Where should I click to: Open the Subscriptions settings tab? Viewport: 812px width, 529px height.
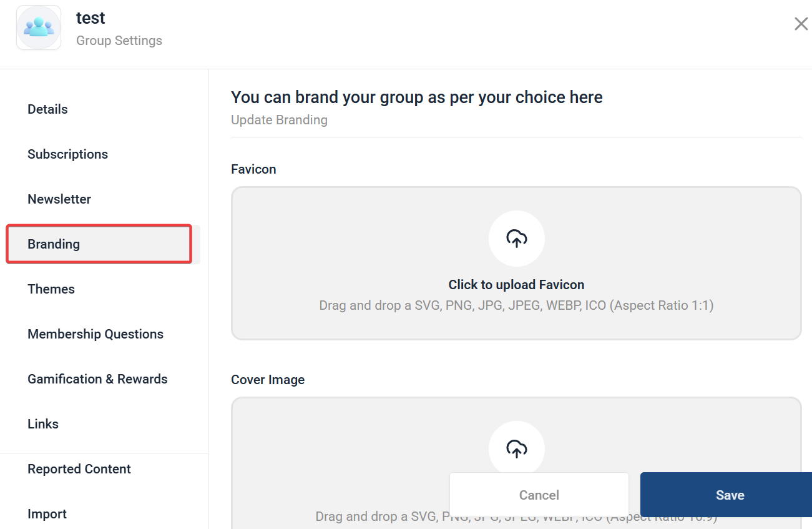click(x=67, y=154)
